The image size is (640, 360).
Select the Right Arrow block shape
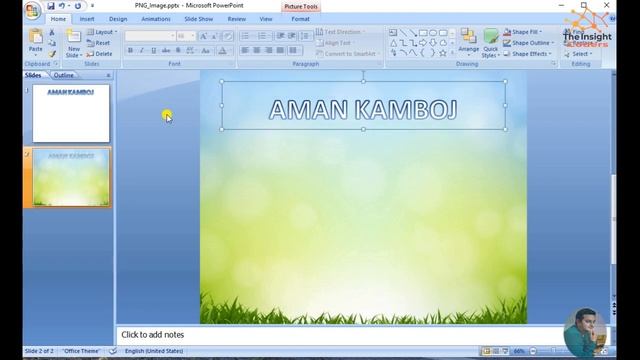[x=423, y=43]
